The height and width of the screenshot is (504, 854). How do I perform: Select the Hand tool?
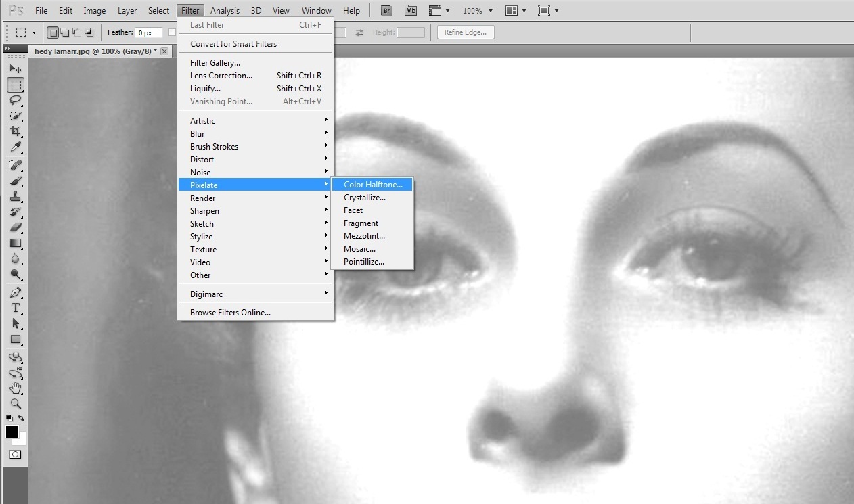[x=16, y=389]
